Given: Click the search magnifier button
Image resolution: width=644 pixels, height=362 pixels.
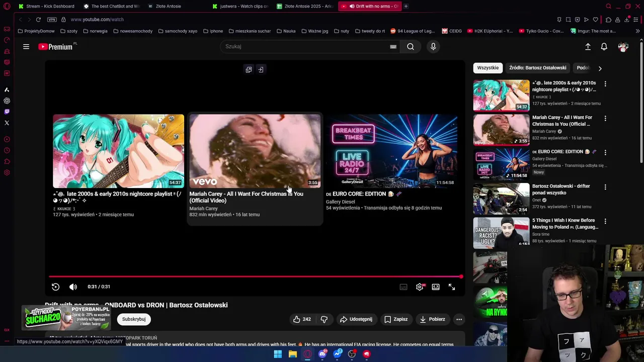Looking at the screenshot, I should pos(411,47).
